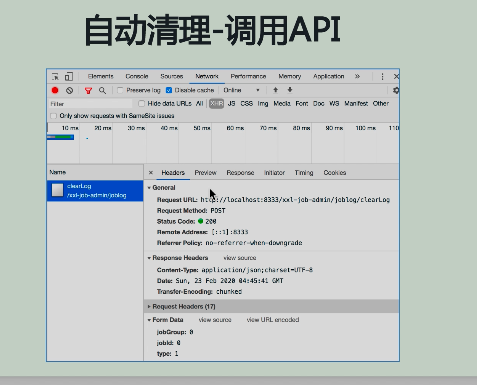Switch to the Elements tab
Image resolution: width=477 pixels, height=385 pixels.
click(101, 76)
